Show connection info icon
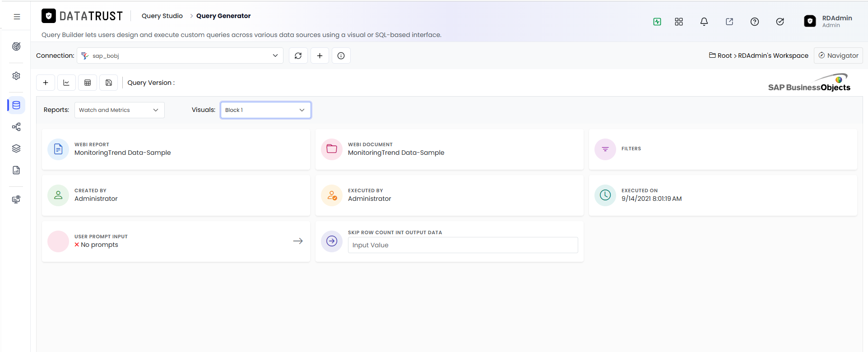868x352 pixels. (x=341, y=56)
